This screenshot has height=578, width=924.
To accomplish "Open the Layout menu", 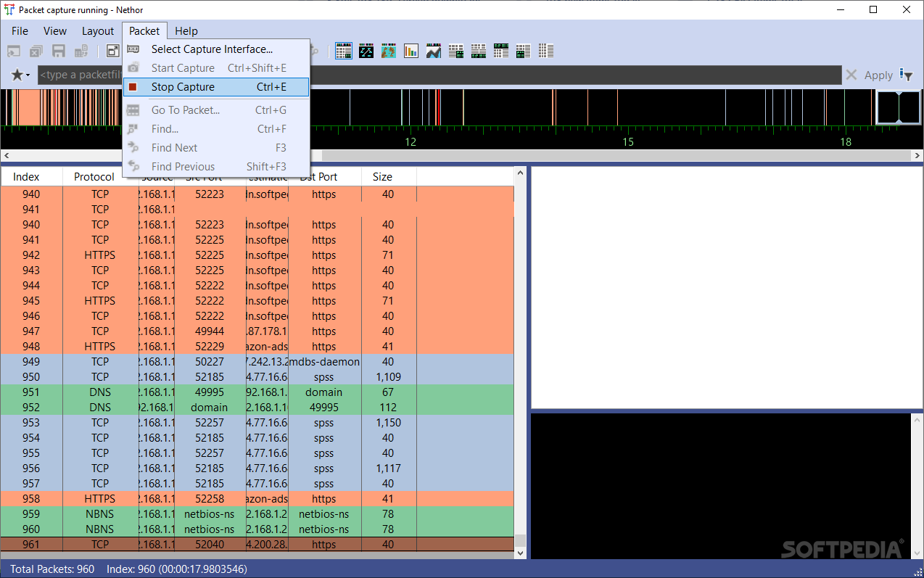I will point(97,30).
